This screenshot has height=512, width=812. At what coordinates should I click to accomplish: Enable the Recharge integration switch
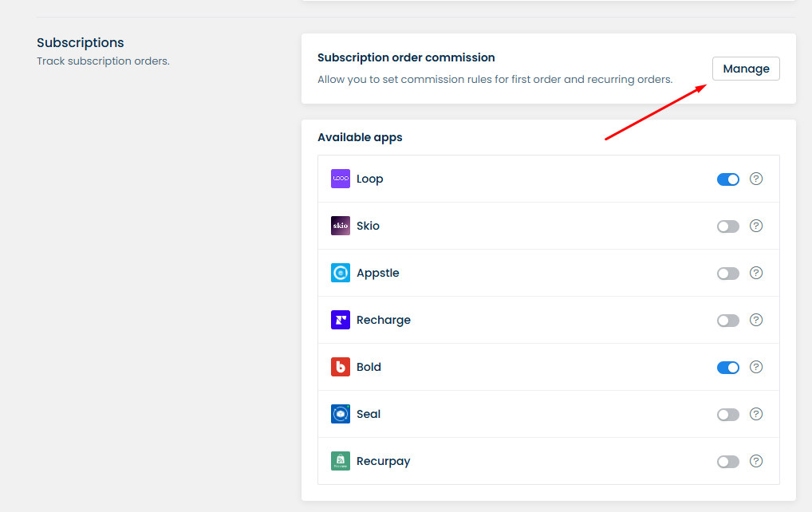point(727,321)
